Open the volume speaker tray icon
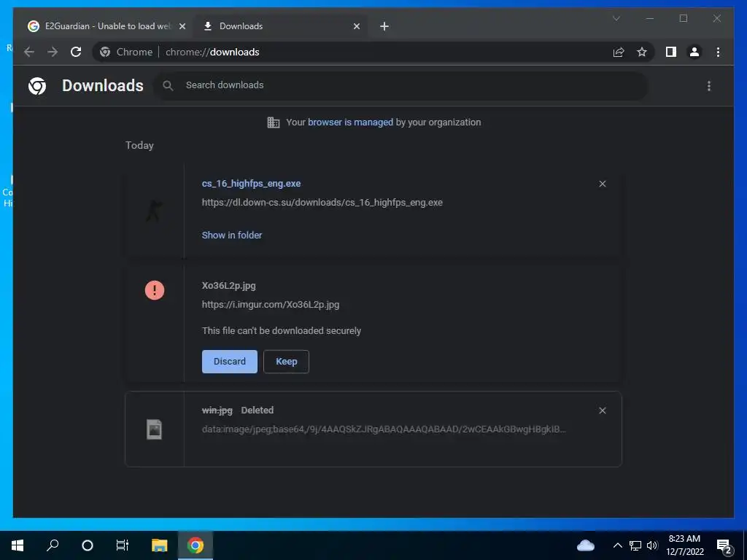The image size is (747, 560). (x=652, y=545)
